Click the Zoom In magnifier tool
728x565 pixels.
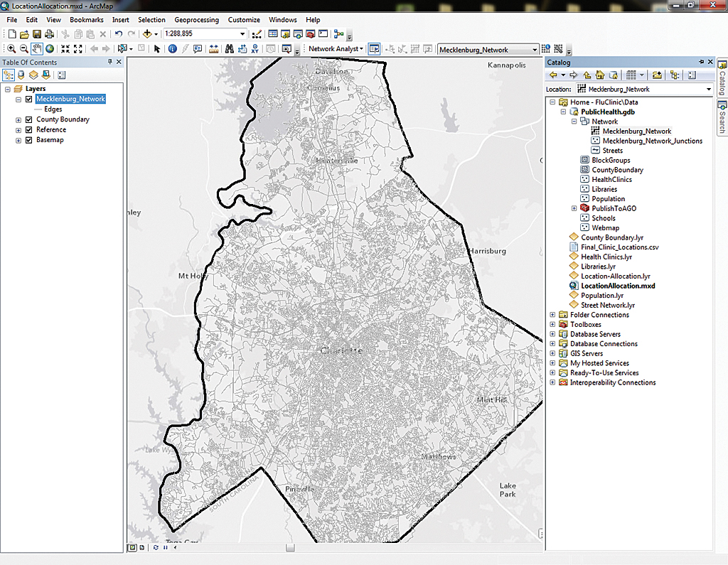tap(11, 49)
